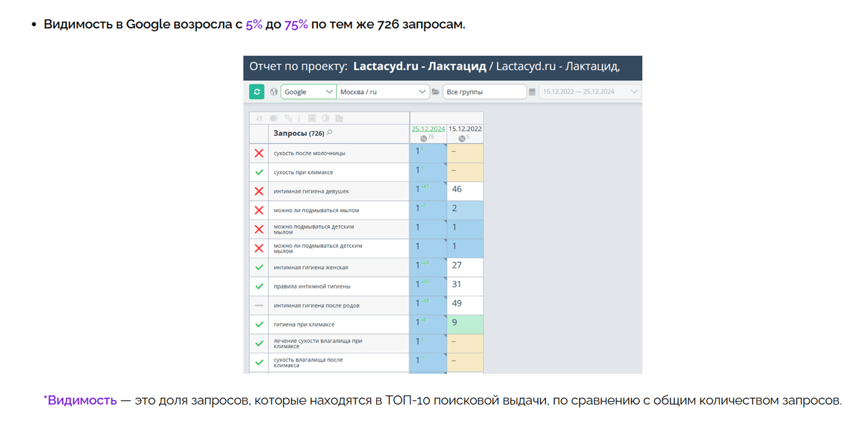Select query сухость влагалища после климакса

point(308,362)
